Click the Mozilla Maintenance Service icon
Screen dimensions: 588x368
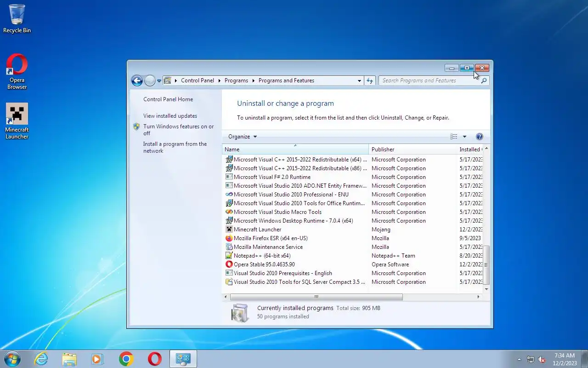[x=229, y=247]
